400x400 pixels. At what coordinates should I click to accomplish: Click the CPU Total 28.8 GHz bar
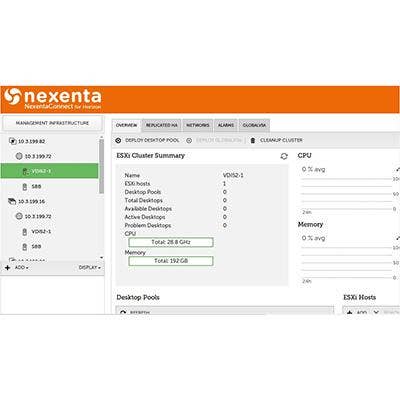pos(171,242)
